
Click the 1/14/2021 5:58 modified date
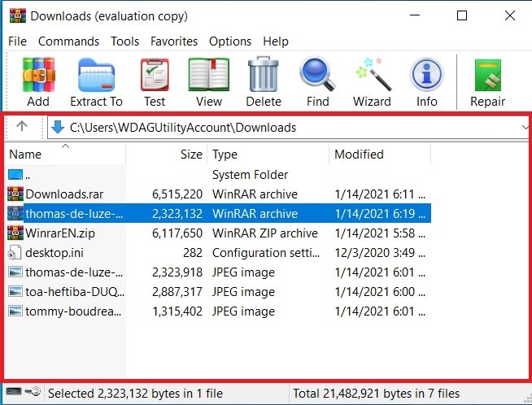tap(380, 233)
